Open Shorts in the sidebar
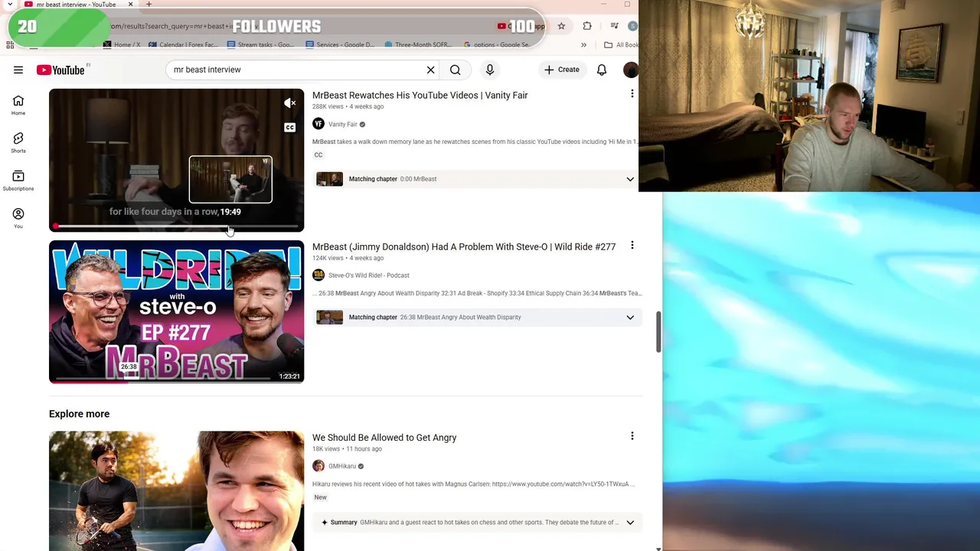This screenshot has width=980, height=551. click(18, 143)
